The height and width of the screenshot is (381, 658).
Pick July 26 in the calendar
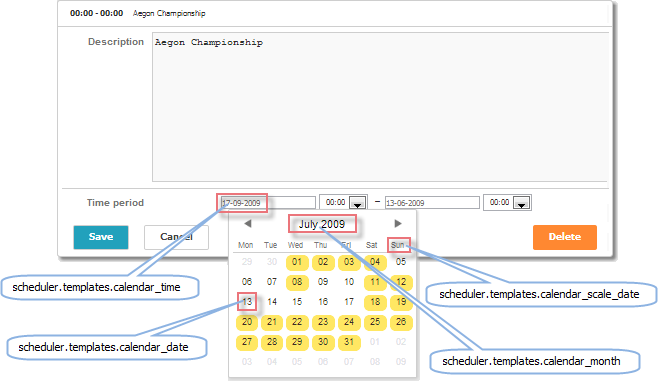401,322
